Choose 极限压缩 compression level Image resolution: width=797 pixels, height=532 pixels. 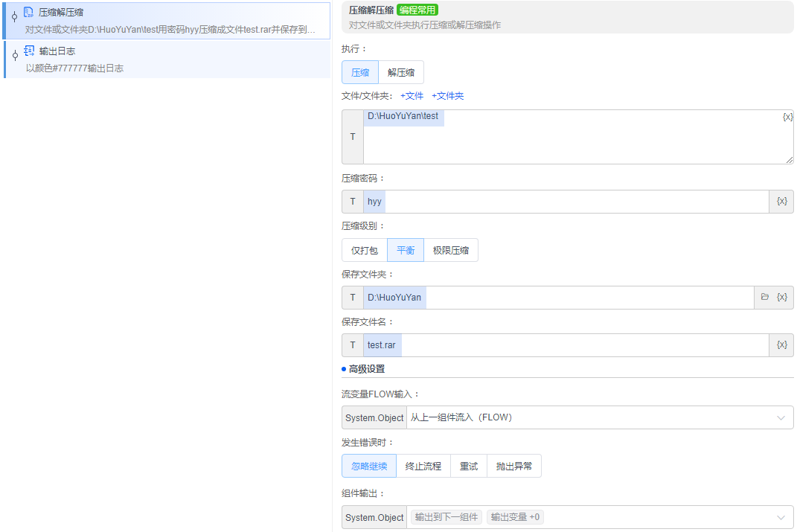pyautogui.click(x=451, y=250)
